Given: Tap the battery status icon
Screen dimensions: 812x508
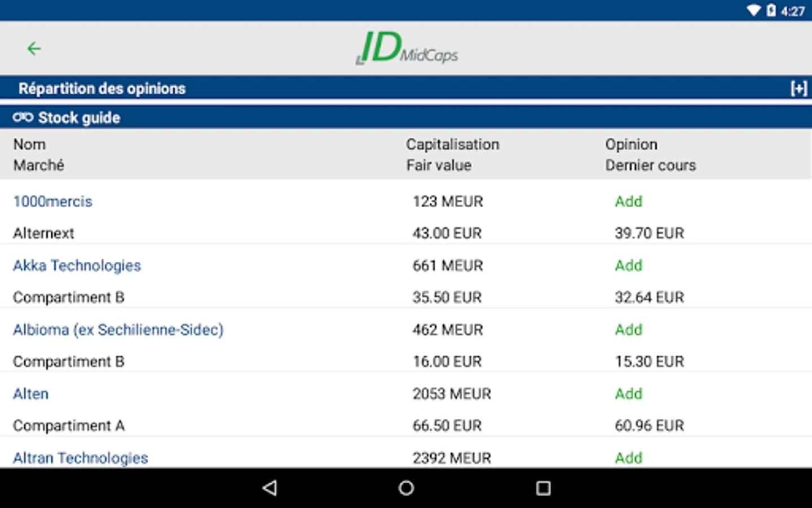Looking at the screenshot, I should point(771,10).
